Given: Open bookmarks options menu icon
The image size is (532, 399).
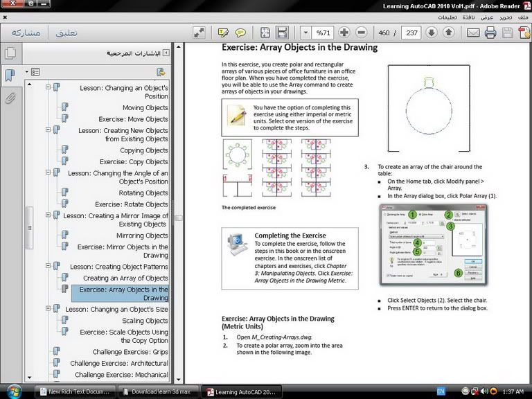Looking at the screenshot, I should point(33,72).
